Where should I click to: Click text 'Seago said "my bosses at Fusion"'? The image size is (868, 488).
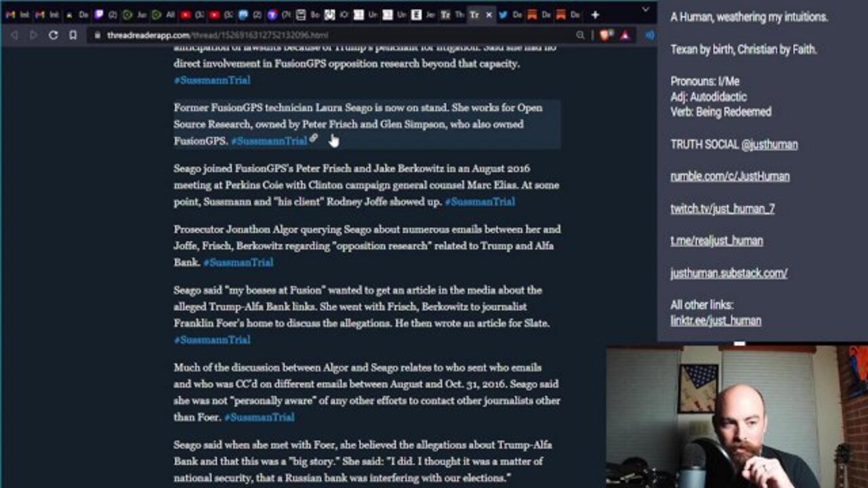(x=251, y=290)
